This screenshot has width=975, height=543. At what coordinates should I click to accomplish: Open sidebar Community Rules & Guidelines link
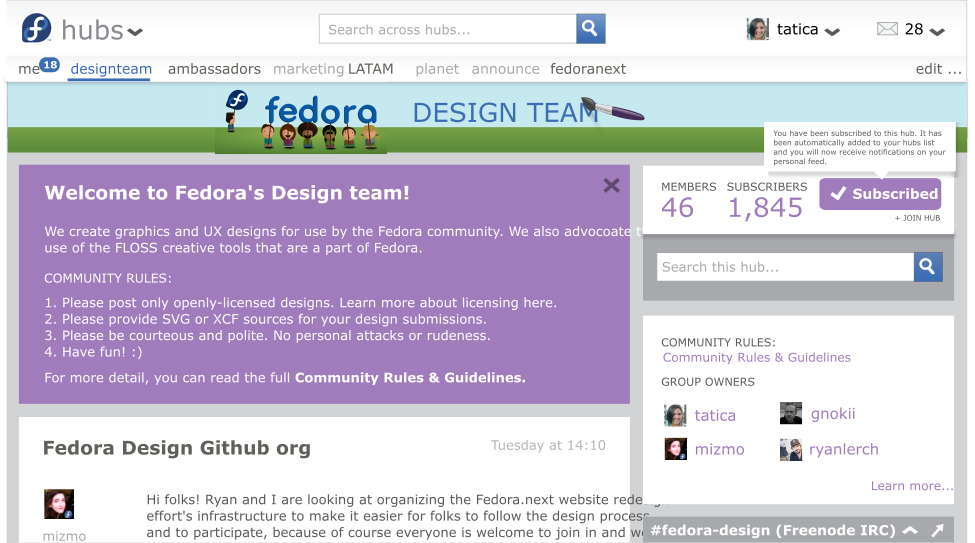point(756,358)
